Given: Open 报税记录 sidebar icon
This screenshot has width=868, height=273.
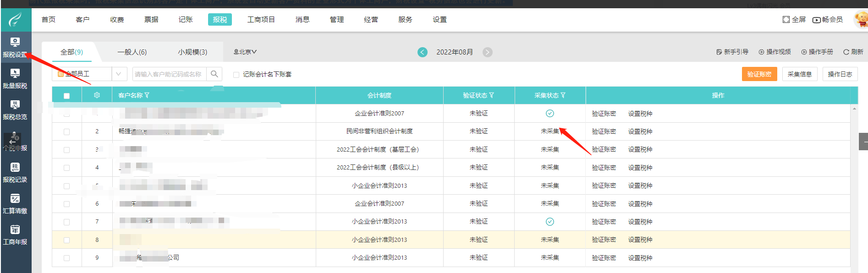Looking at the screenshot, I should tap(15, 173).
